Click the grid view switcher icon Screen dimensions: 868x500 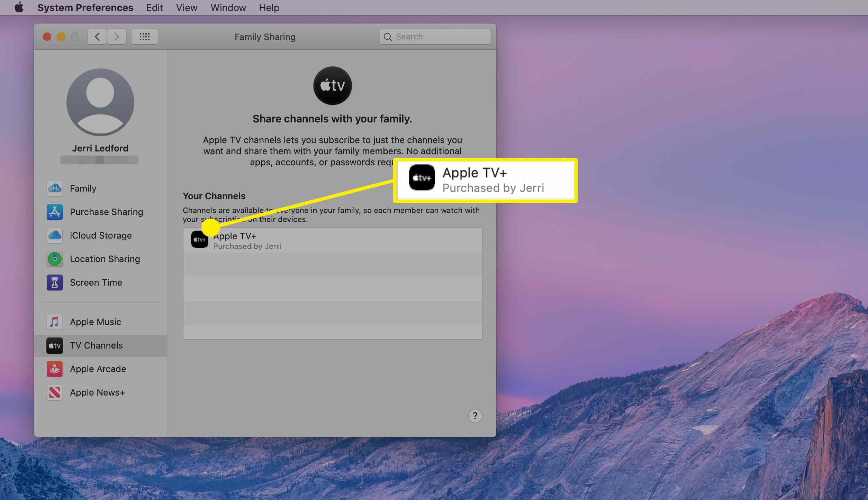(x=145, y=36)
